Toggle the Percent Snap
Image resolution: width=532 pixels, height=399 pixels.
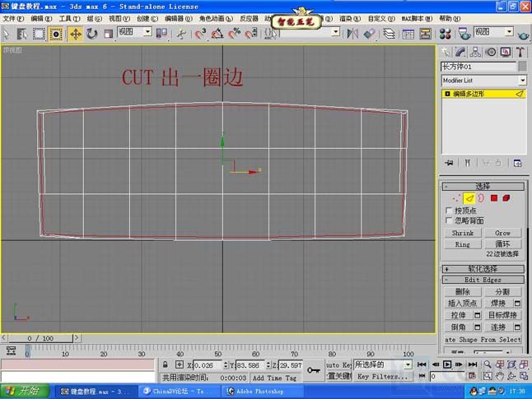pyautogui.click(x=234, y=34)
